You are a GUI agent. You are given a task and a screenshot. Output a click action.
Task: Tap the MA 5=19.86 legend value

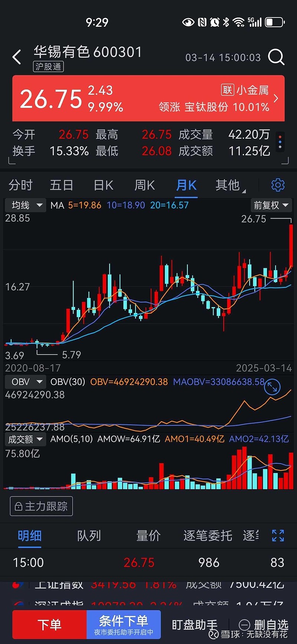(x=85, y=205)
